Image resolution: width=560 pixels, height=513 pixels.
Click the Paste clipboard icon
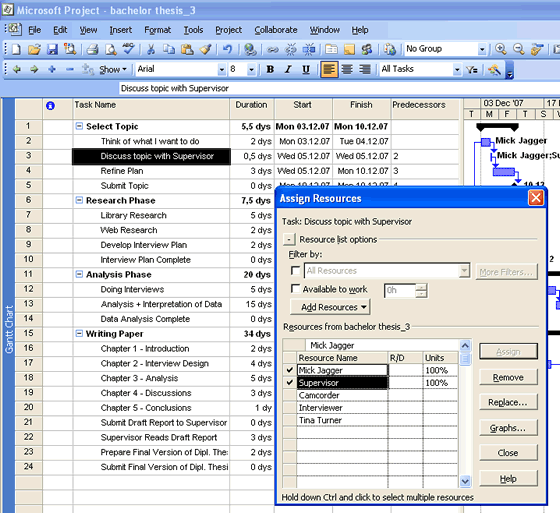coord(187,49)
